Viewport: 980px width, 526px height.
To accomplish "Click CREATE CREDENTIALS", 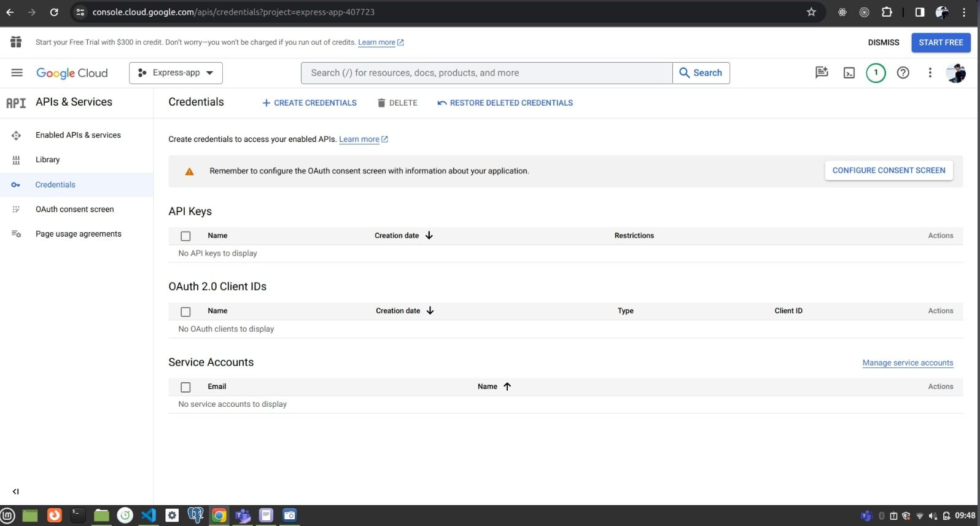I will [x=309, y=103].
